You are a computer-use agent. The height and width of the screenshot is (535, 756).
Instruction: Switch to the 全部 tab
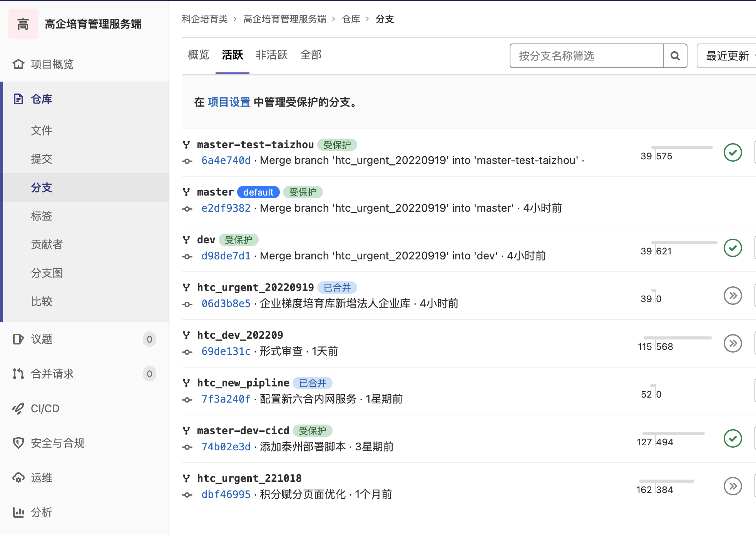point(311,55)
